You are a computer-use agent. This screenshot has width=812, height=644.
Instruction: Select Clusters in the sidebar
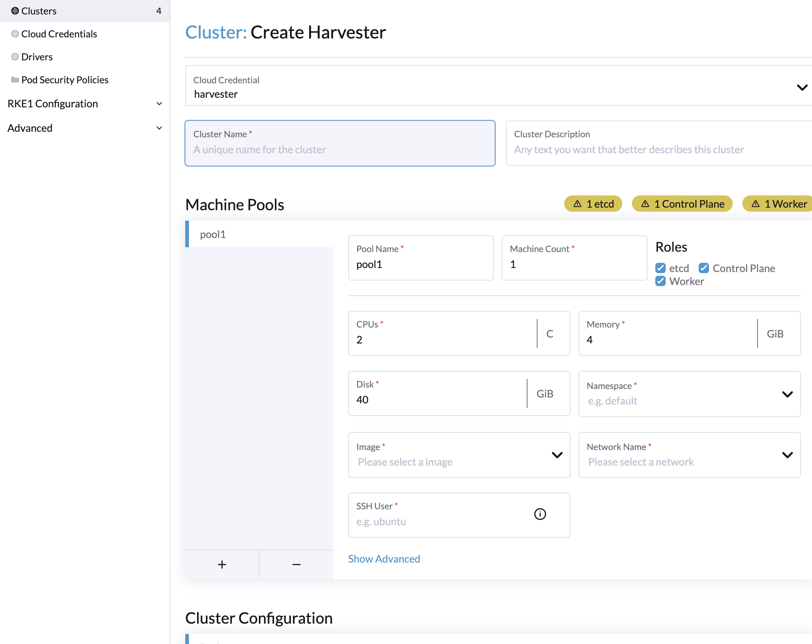pyautogui.click(x=40, y=11)
